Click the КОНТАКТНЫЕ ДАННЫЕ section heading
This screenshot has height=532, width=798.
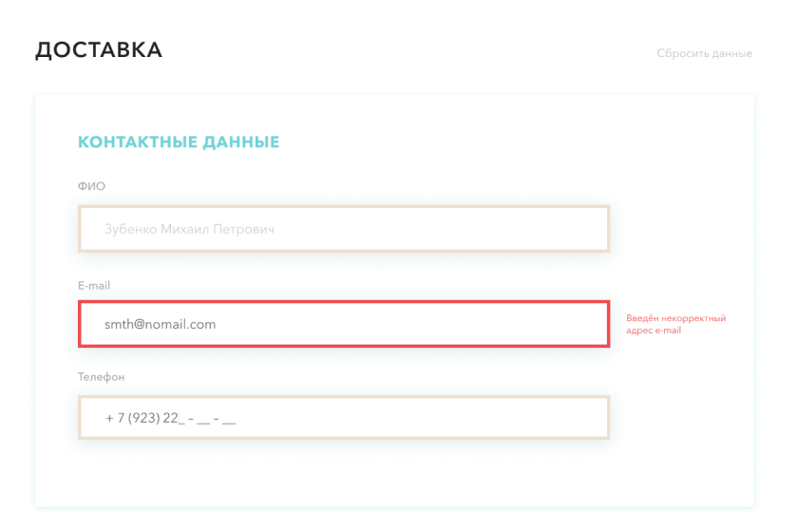click(x=179, y=142)
